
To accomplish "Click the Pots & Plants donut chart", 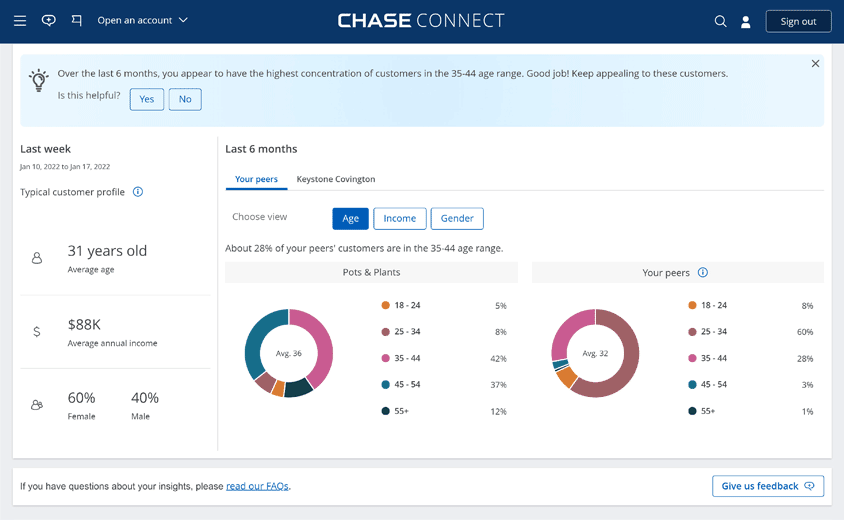I will pyautogui.click(x=289, y=353).
